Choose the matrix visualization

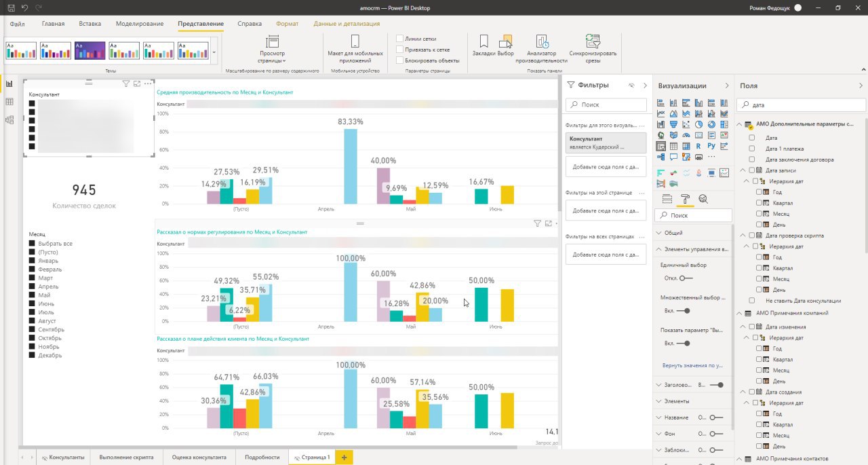tap(686, 146)
